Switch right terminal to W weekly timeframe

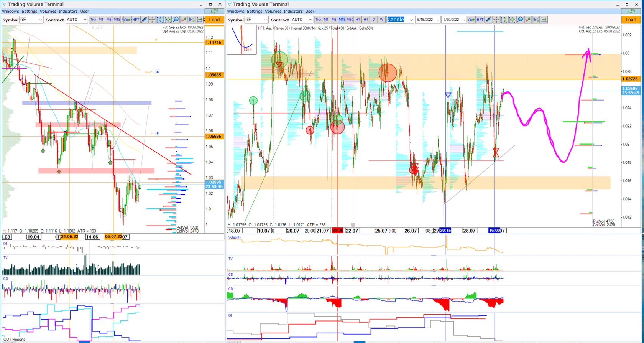click(x=381, y=20)
